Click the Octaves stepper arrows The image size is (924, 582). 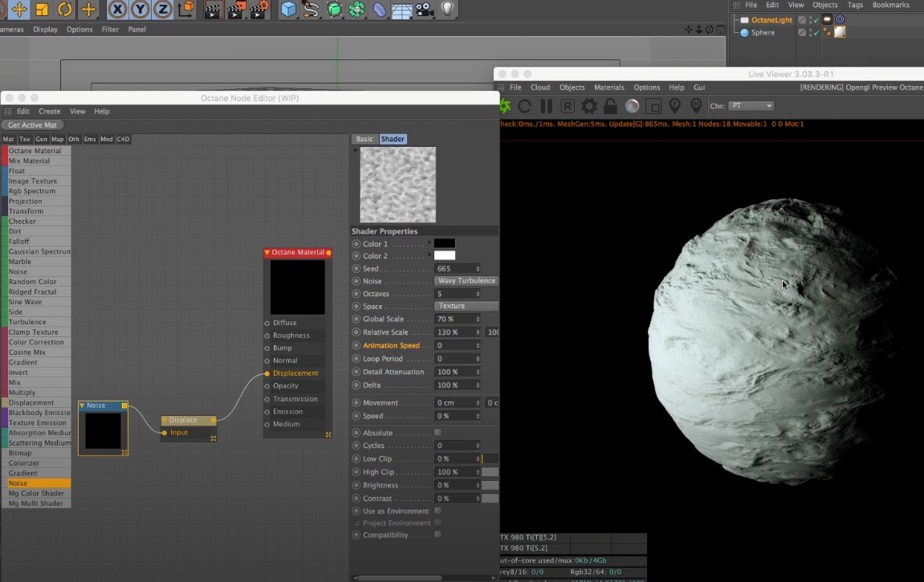(478, 294)
